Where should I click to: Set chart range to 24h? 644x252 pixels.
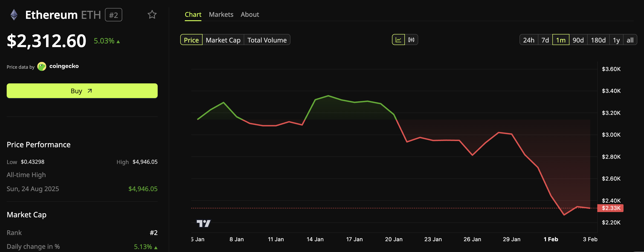click(x=528, y=40)
